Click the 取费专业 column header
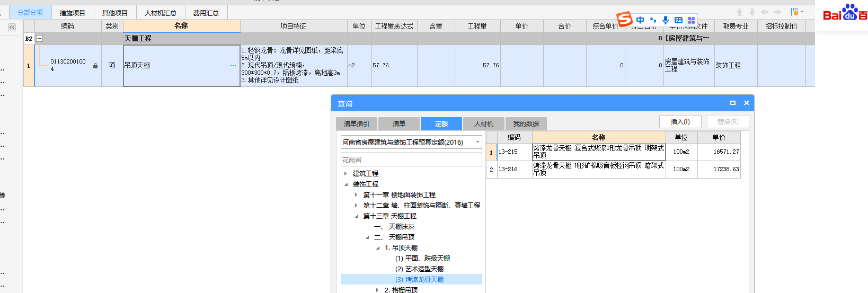The image size is (868, 293). 736,26
